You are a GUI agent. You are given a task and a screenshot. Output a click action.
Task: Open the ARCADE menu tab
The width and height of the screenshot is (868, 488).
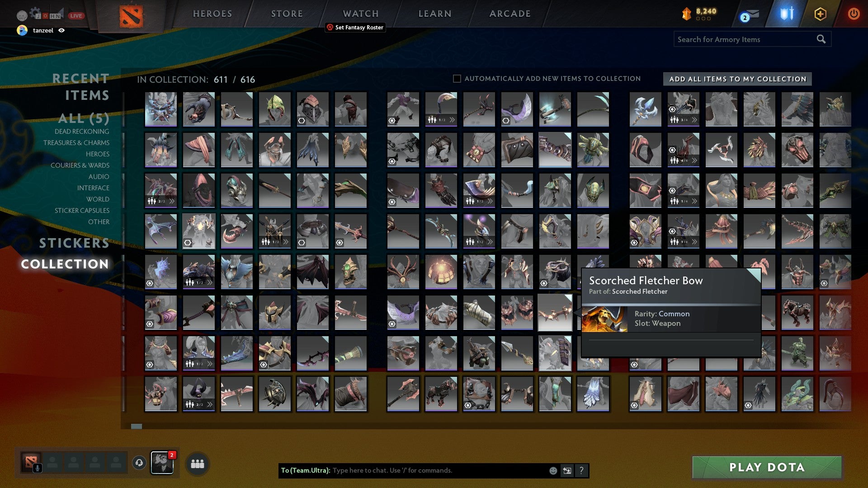(509, 14)
